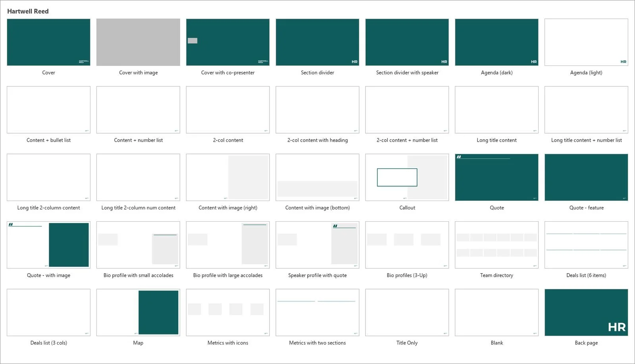Choose the Metrics with icons layout
Image resolution: width=635 pixels, height=364 pixels.
[228, 312]
